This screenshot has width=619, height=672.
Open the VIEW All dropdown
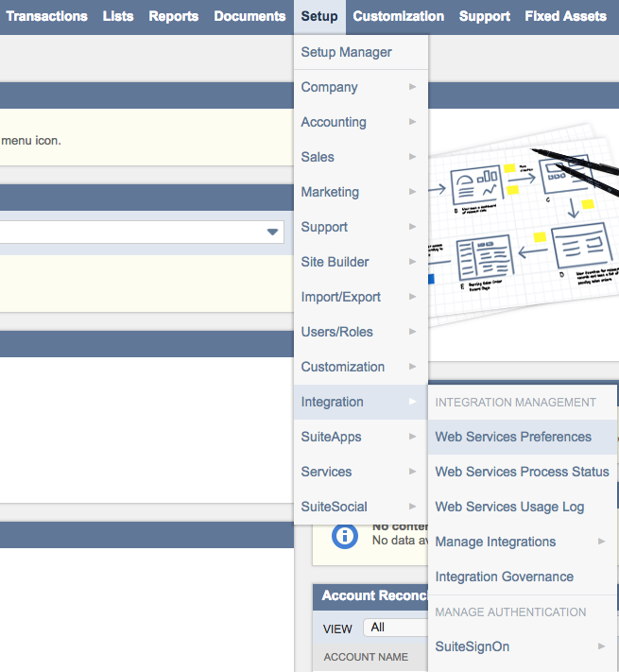point(395,628)
